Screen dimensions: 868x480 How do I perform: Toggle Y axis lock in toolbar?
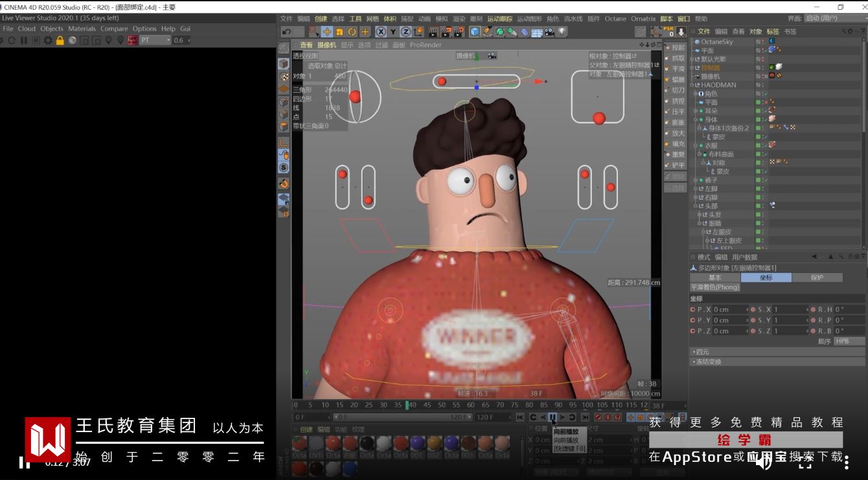coord(393,32)
